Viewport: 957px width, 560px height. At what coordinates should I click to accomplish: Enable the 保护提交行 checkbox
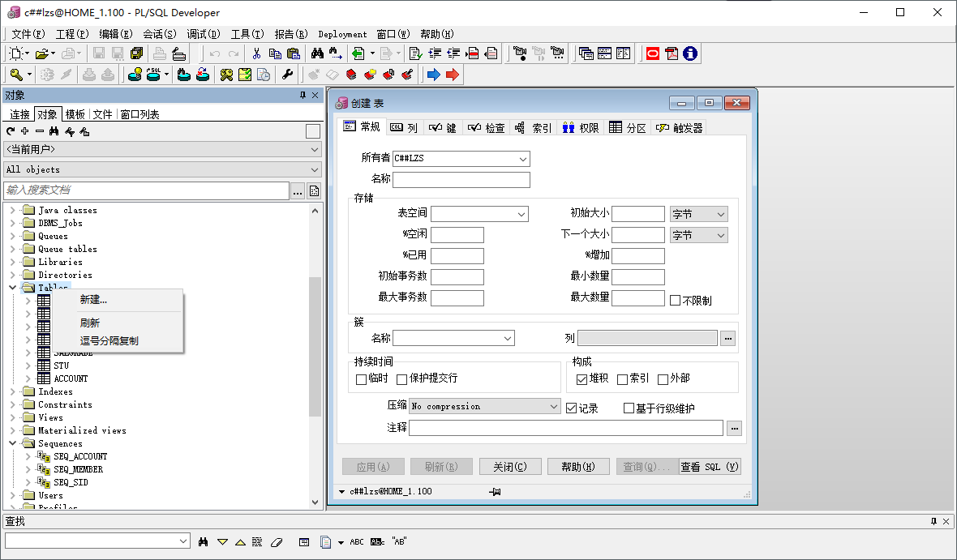click(401, 379)
